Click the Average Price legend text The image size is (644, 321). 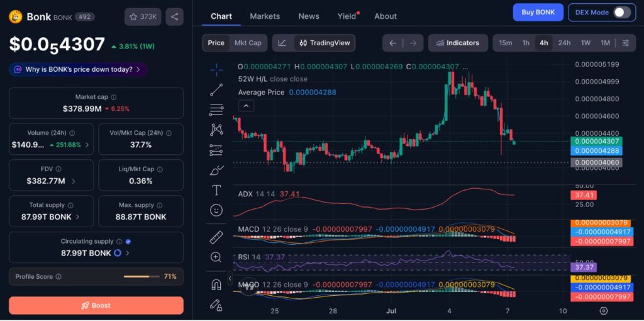pos(261,93)
